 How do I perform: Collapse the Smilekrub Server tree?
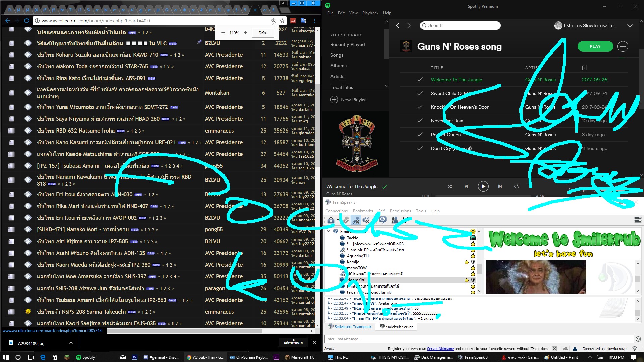pos(329,231)
